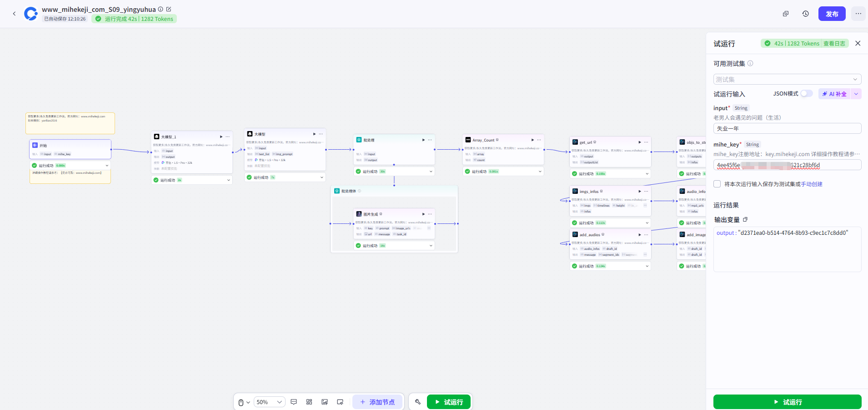Click the export image icon in toolbar

click(325, 402)
